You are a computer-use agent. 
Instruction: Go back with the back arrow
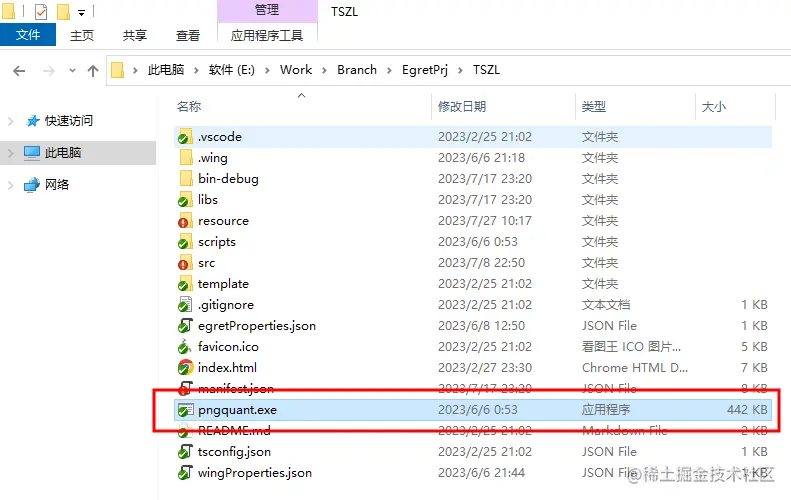click(19, 71)
